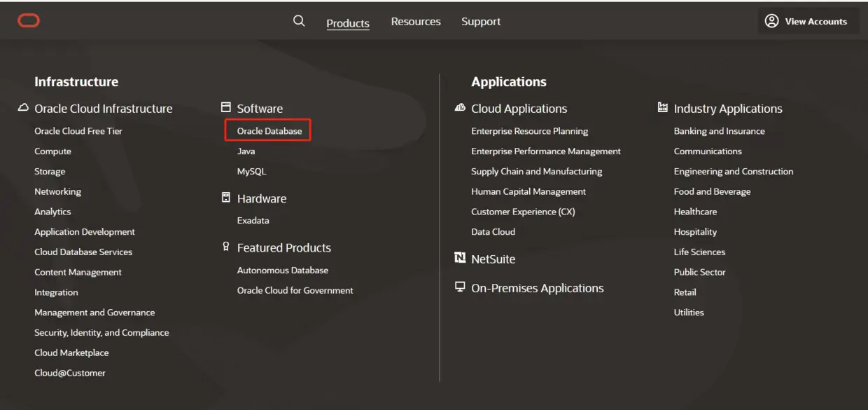The height and width of the screenshot is (410, 868).
Task: Click the View Accounts button
Action: (808, 21)
